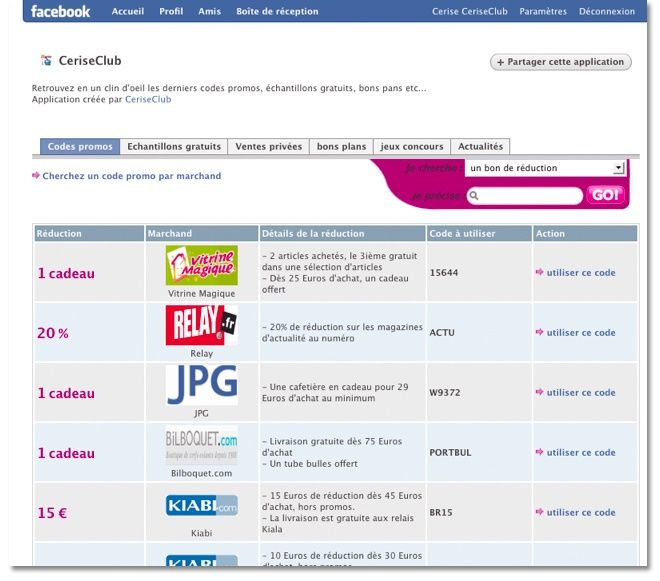Use the Vitrine Magique code 15644 link
Image resolution: width=660 pixels, height=581 pixels.
point(581,272)
